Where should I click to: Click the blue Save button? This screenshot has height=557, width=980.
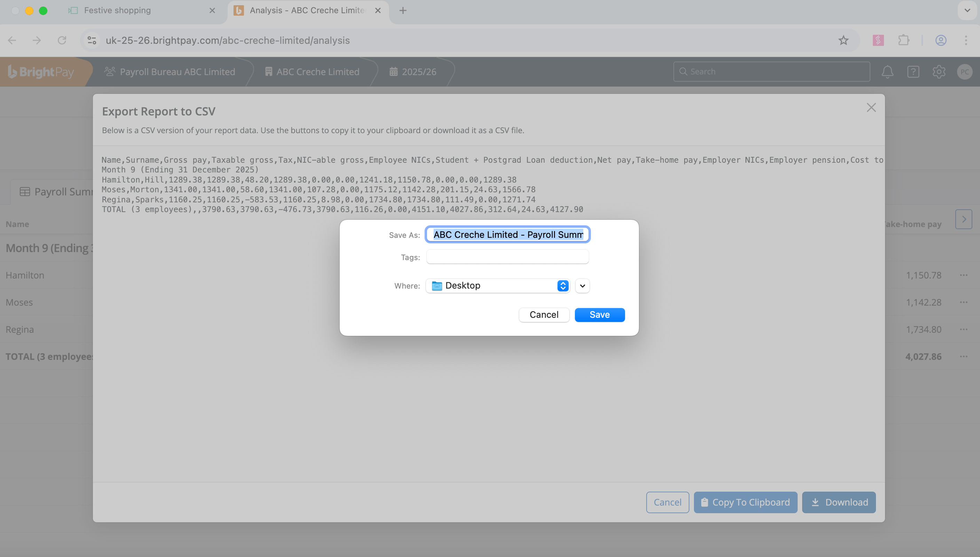600,315
